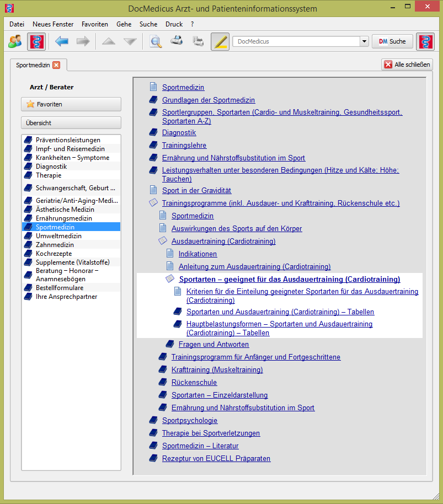
Task: Collapse Trainingsprogramme open-book expander
Action: click(153, 202)
